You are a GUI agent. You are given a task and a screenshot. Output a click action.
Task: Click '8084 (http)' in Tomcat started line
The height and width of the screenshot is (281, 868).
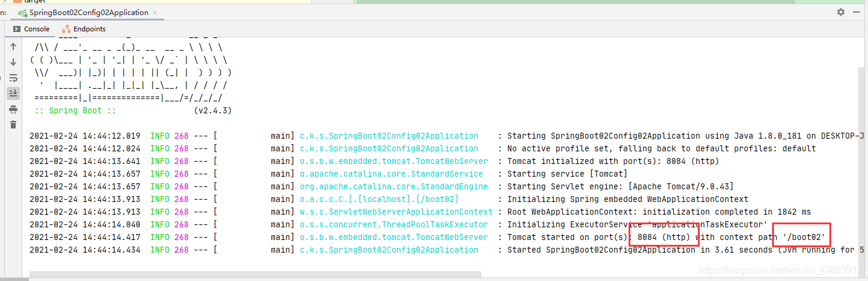pyautogui.click(x=664, y=238)
